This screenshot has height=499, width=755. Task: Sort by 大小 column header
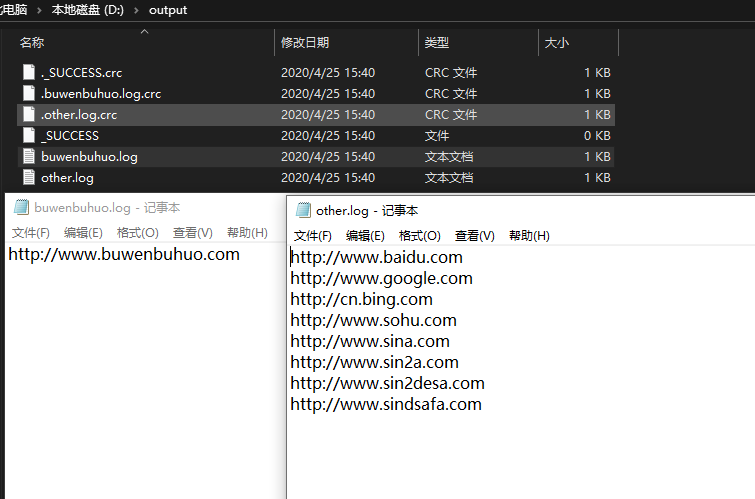(x=556, y=43)
